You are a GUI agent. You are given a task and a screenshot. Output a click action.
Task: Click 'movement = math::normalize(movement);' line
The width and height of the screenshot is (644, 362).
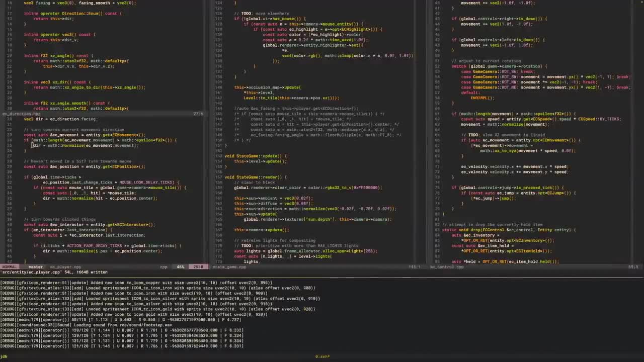(x=505, y=124)
